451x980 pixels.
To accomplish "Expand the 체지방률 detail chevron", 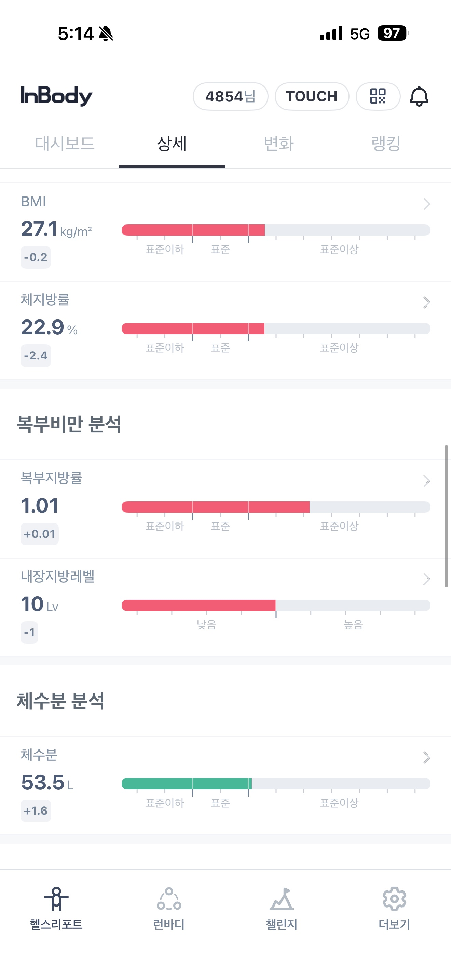I will coord(427,302).
